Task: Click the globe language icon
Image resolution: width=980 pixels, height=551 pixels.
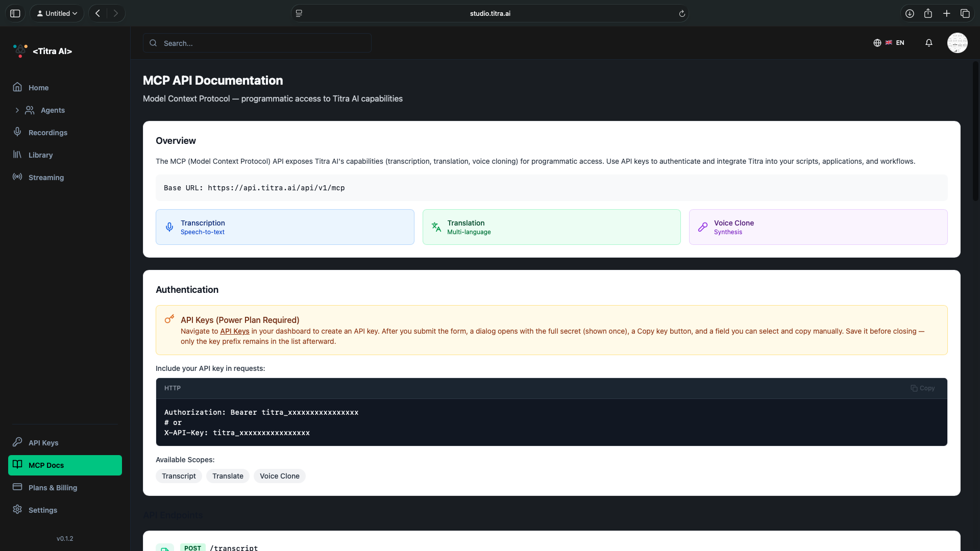Action: [x=877, y=43]
